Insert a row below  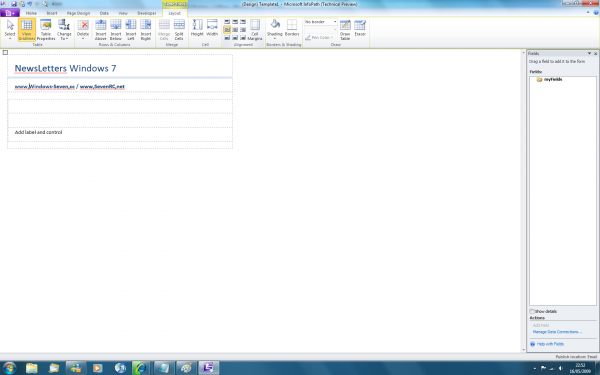tap(116, 29)
